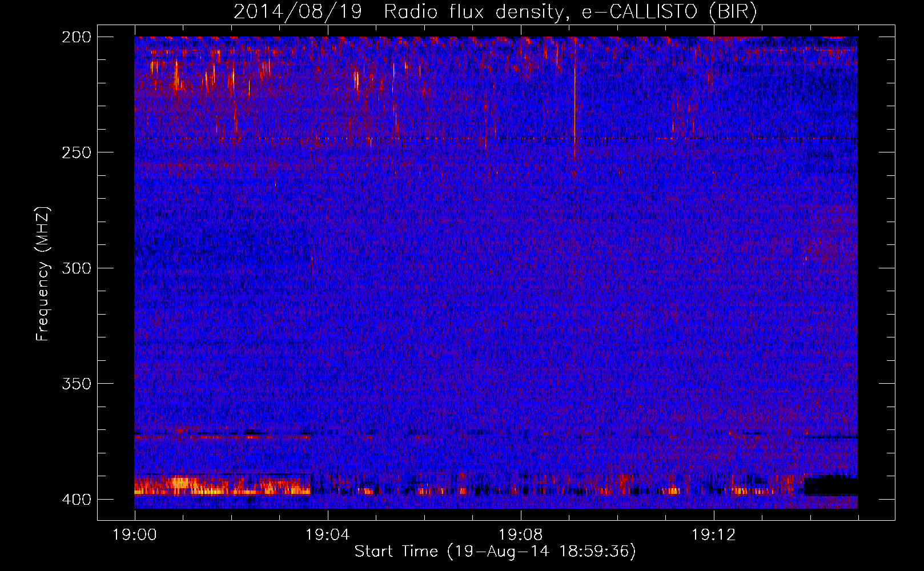Click the 250 frequency tick label
This screenshot has height=571, width=924.
point(77,152)
